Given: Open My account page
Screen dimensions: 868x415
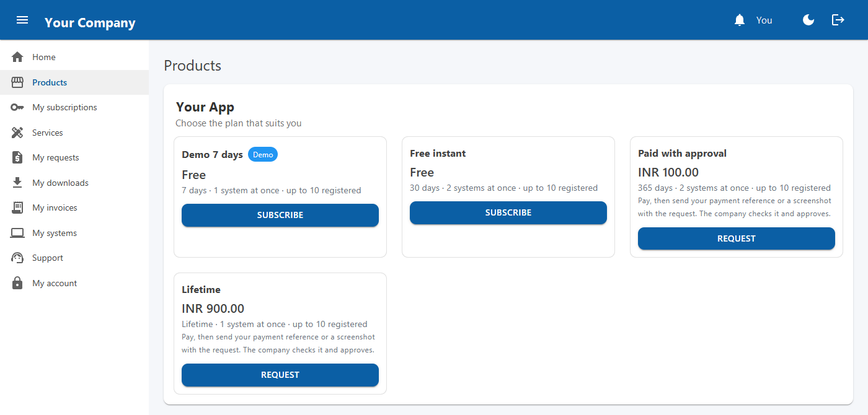Looking at the screenshot, I should tap(74, 283).
